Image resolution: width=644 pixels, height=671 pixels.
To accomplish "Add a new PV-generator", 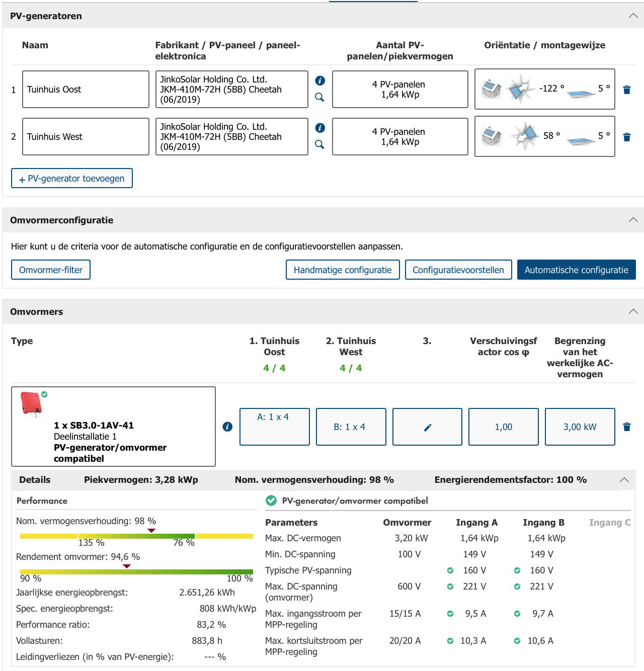I will click(x=72, y=178).
